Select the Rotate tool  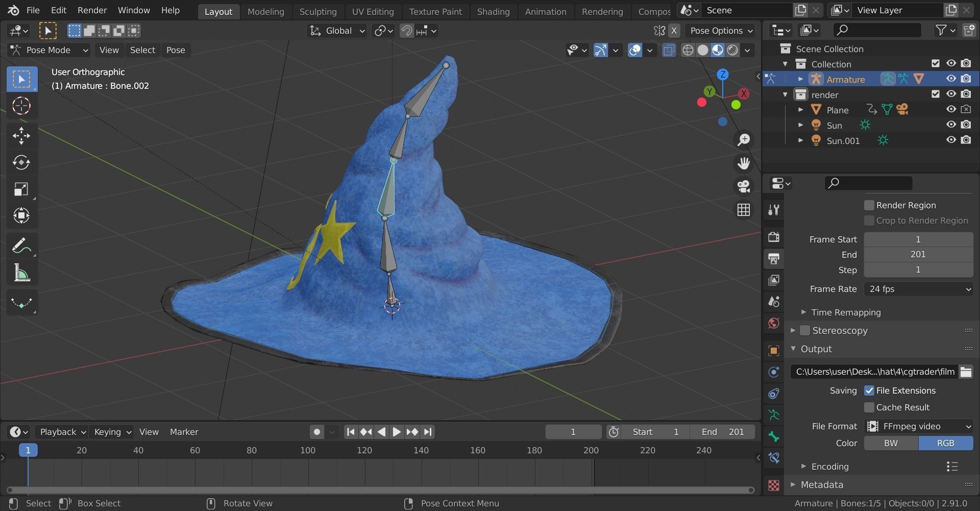pyautogui.click(x=21, y=162)
